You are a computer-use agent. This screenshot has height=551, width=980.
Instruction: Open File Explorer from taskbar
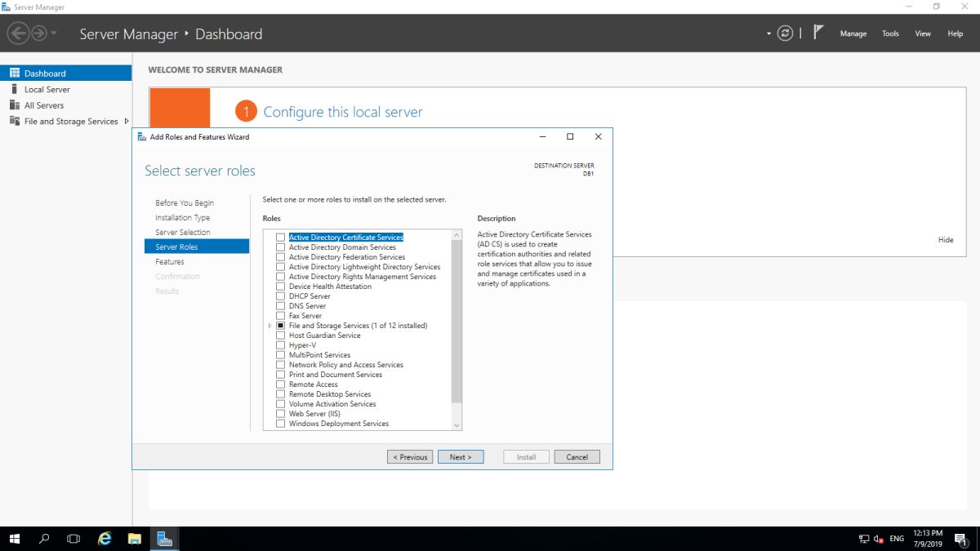click(135, 539)
